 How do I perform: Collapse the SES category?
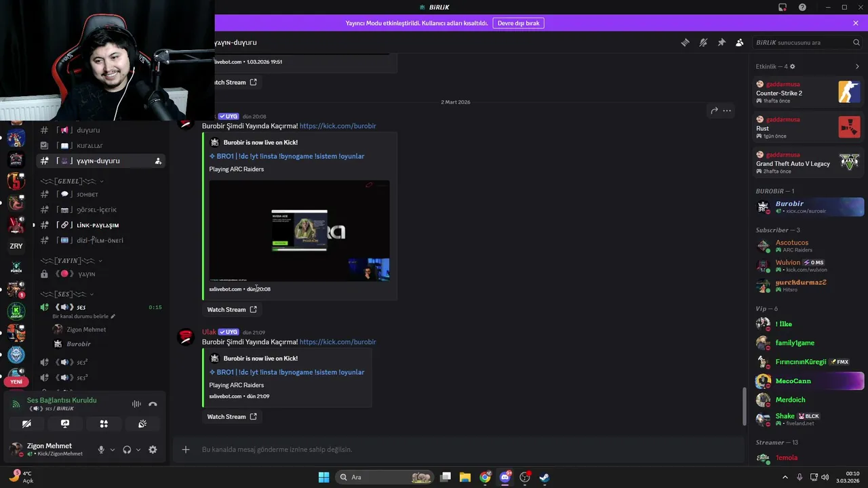click(x=66, y=293)
